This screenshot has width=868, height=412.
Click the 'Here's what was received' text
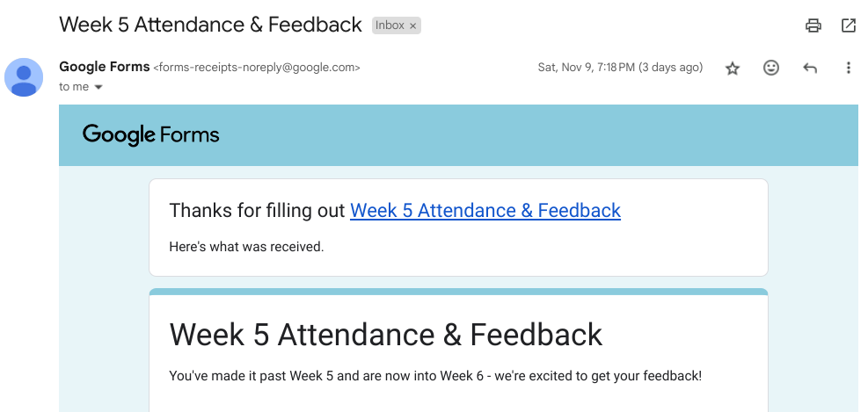click(x=246, y=247)
